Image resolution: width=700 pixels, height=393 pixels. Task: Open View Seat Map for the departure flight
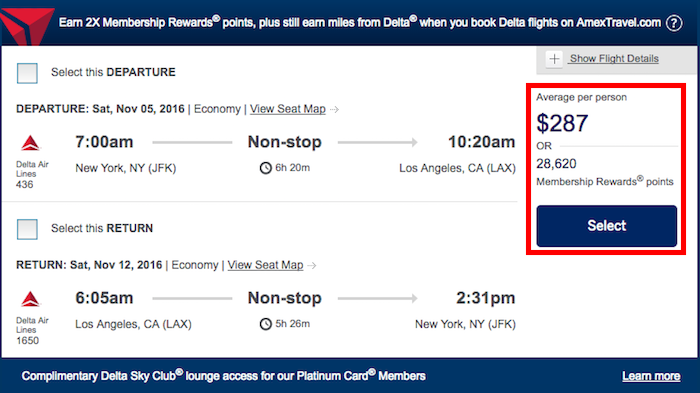point(288,109)
